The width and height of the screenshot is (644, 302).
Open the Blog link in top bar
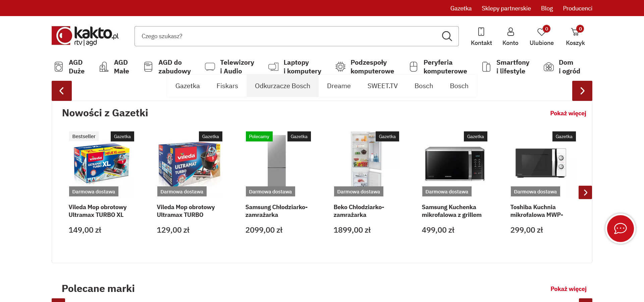click(x=547, y=8)
